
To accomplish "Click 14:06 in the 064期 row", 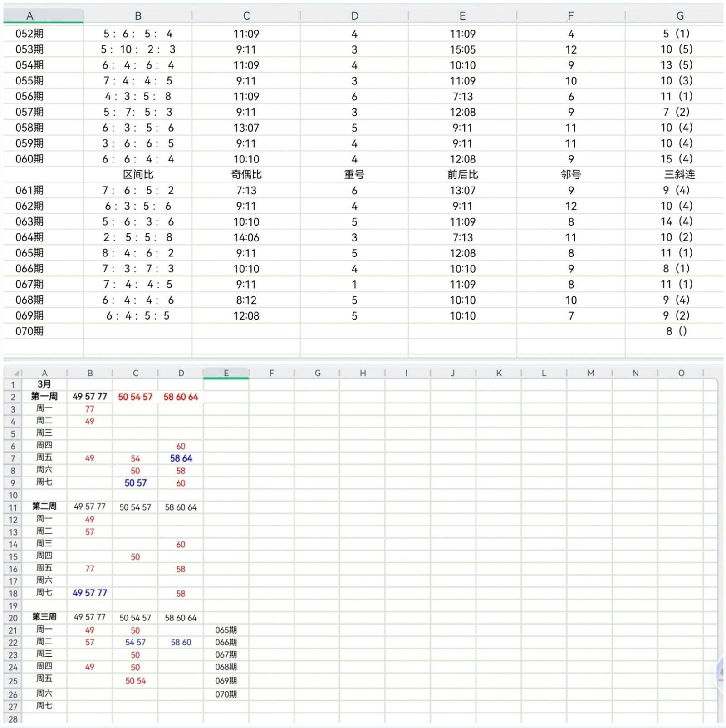I will pos(246,237).
